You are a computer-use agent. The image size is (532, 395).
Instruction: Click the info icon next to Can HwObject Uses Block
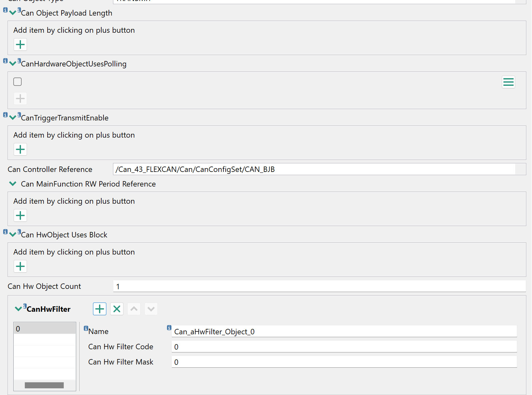tap(5, 231)
